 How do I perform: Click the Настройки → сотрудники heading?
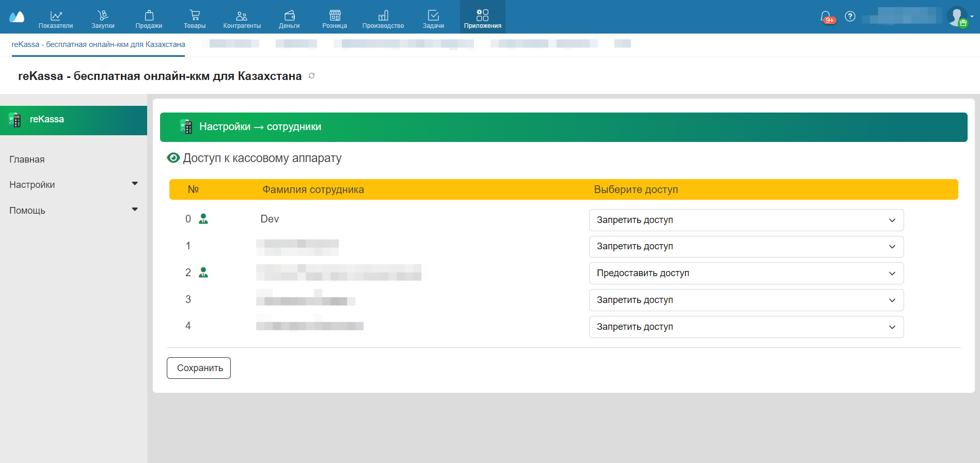[x=260, y=127]
